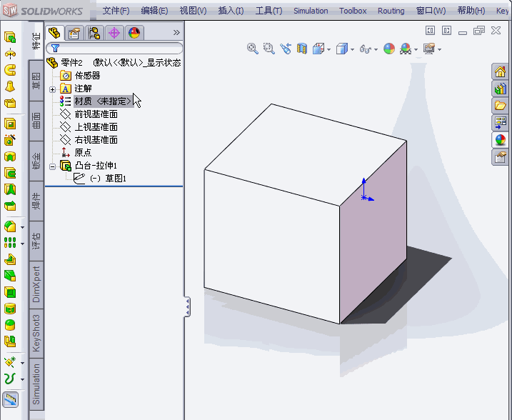Expand the hidden manager tabs chevron
Screen dimensions: 512x420
tap(176, 32)
